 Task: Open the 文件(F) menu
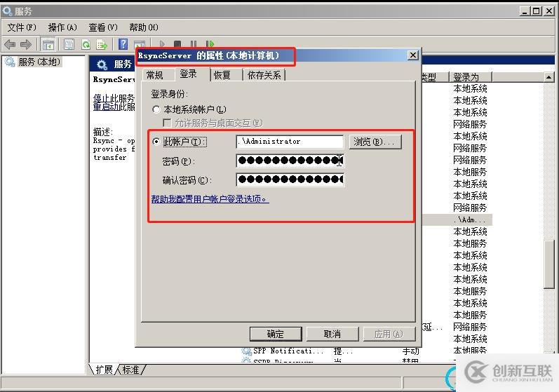point(21,27)
